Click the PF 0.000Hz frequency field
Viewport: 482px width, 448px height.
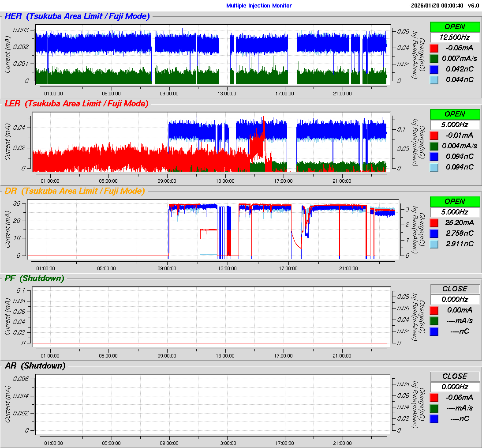coord(455,299)
